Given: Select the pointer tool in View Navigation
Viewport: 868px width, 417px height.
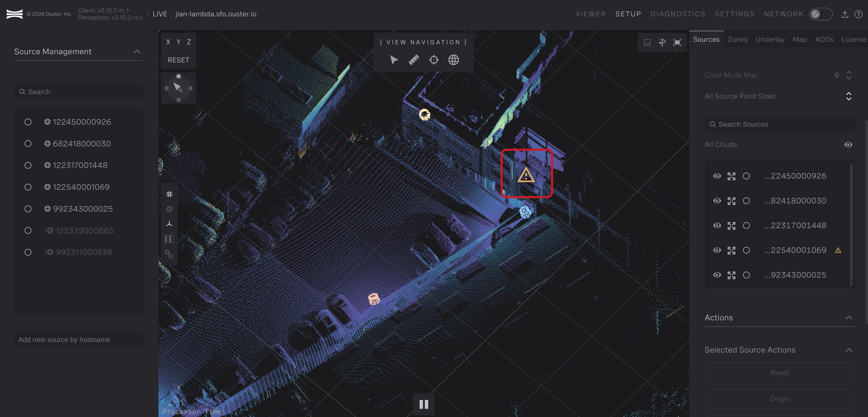Looking at the screenshot, I should (x=393, y=60).
